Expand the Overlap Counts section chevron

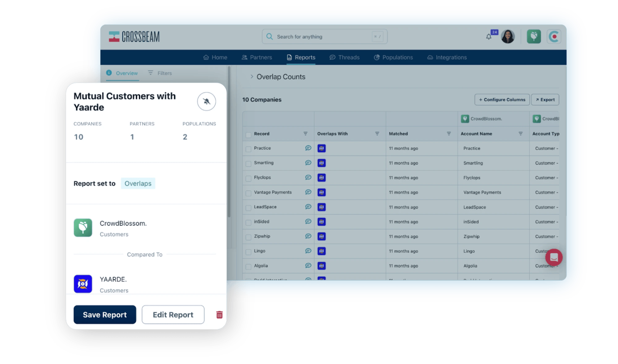[252, 77]
